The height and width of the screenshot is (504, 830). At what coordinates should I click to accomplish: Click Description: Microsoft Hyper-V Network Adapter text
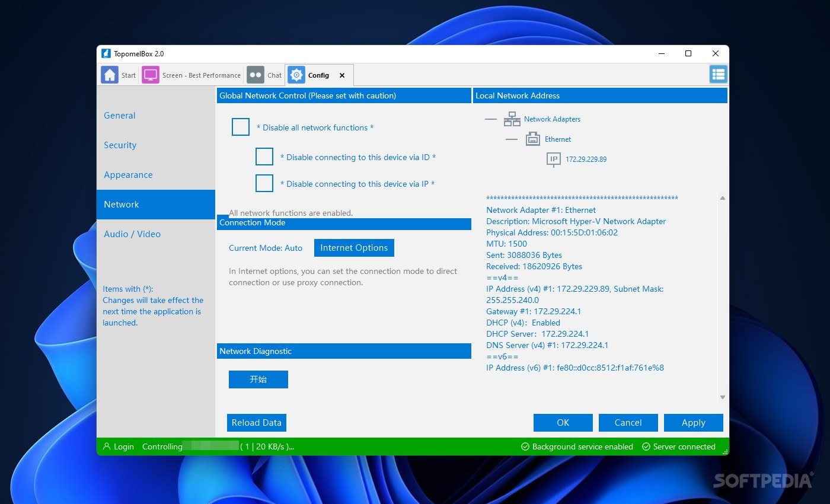coord(576,221)
